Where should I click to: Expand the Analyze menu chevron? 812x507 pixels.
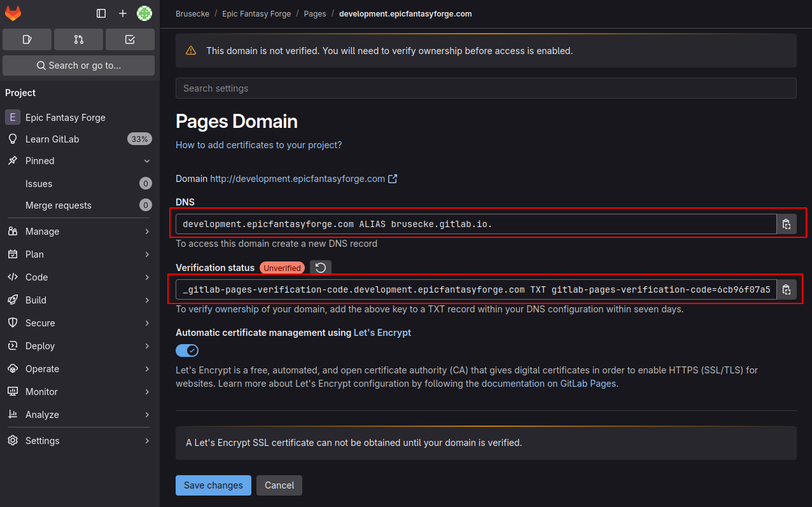tap(147, 415)
